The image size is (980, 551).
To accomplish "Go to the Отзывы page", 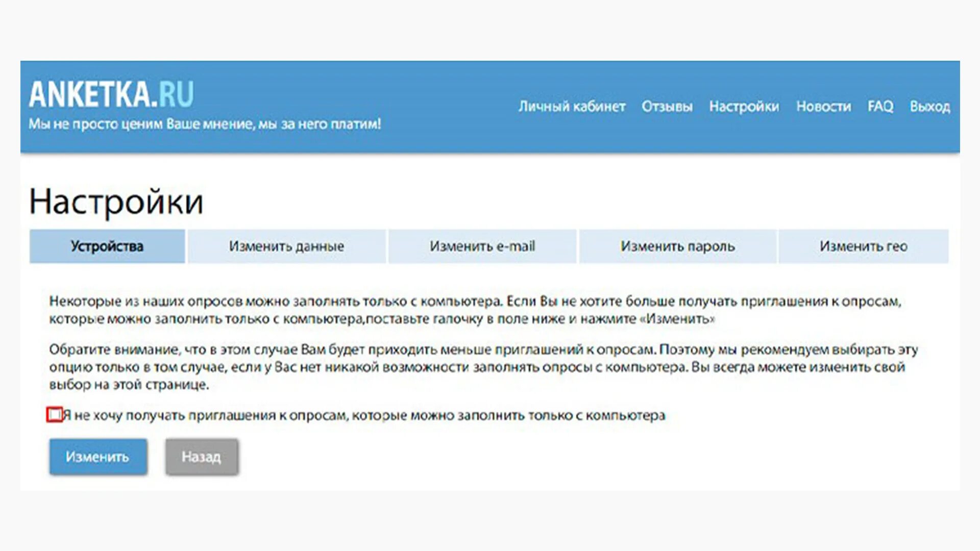I will pyautogui.click(x=667, y=107).
